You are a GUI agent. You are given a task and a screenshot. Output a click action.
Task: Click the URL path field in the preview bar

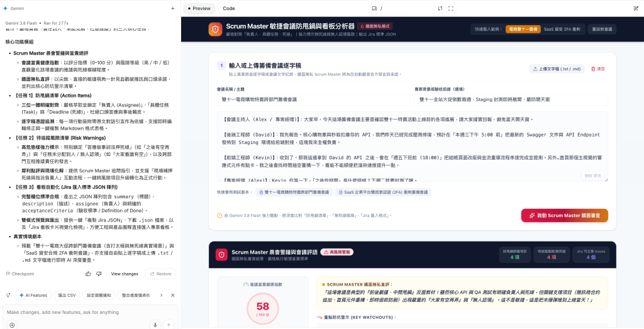[x=407, y=8]
